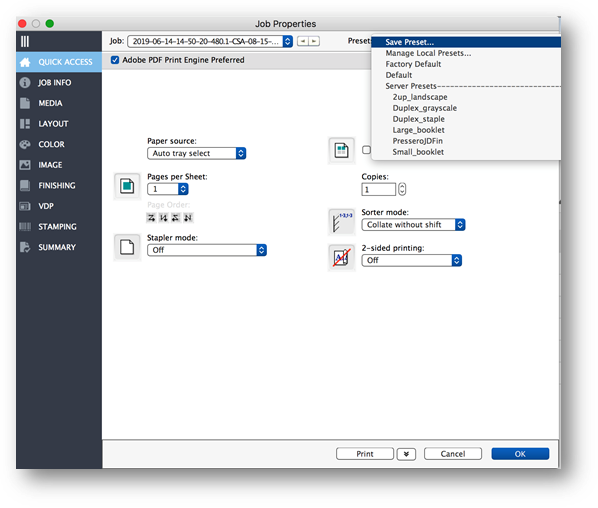Confirm with the OK button
This screenshot has height=508, width=598.
(520, 454)
